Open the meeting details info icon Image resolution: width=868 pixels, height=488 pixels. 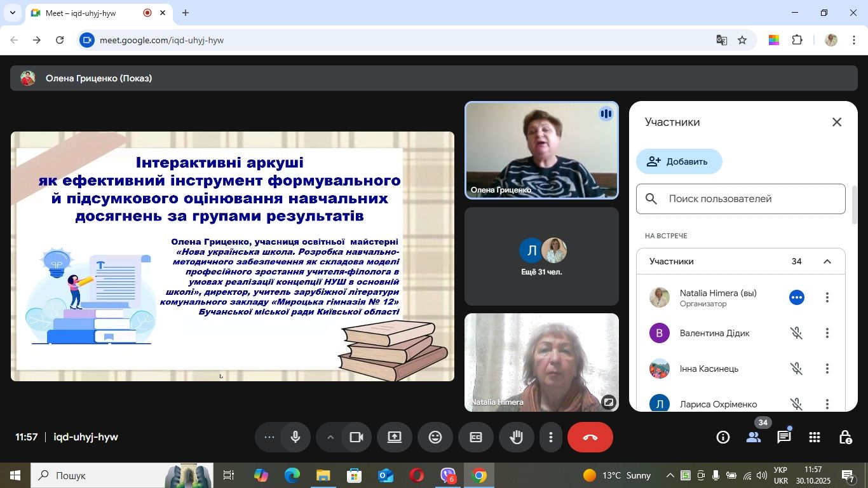click(x=723, y=437)
